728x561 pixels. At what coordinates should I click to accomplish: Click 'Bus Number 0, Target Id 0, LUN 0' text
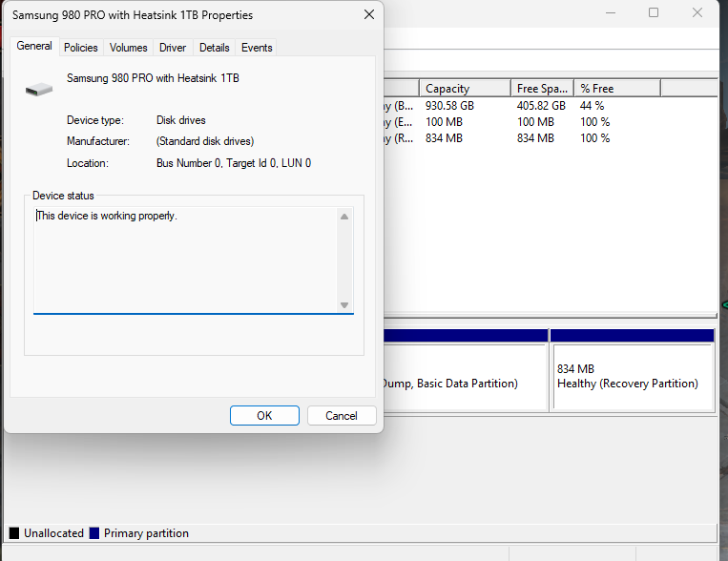234,163
